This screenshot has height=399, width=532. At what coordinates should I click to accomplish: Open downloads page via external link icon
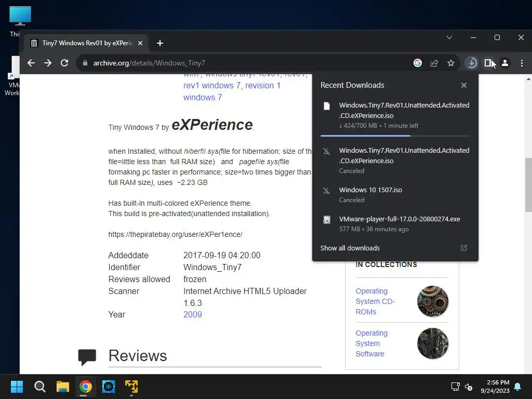(x=464, y=248)
